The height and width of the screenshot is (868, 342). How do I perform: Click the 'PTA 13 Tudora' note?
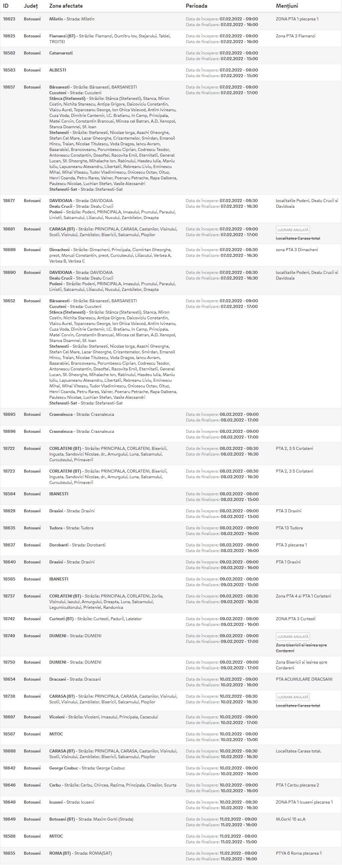point(289,528)
